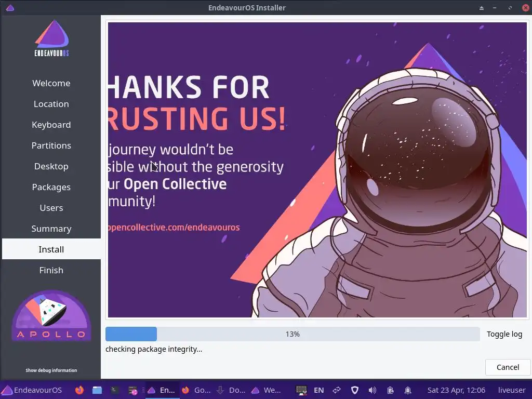Click the shield tray icon
The width and height of the screenshot is (532, 399).
[354, 390]
